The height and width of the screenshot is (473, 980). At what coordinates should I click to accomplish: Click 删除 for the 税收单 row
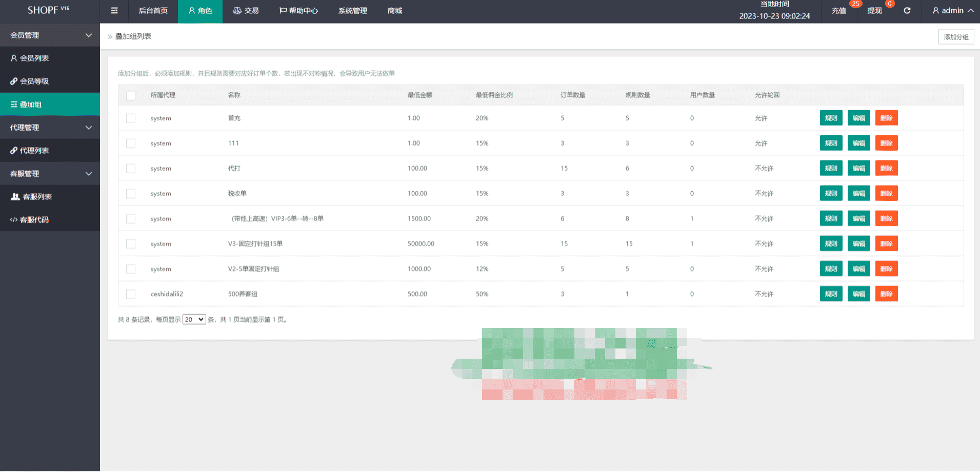coord(886,194)
